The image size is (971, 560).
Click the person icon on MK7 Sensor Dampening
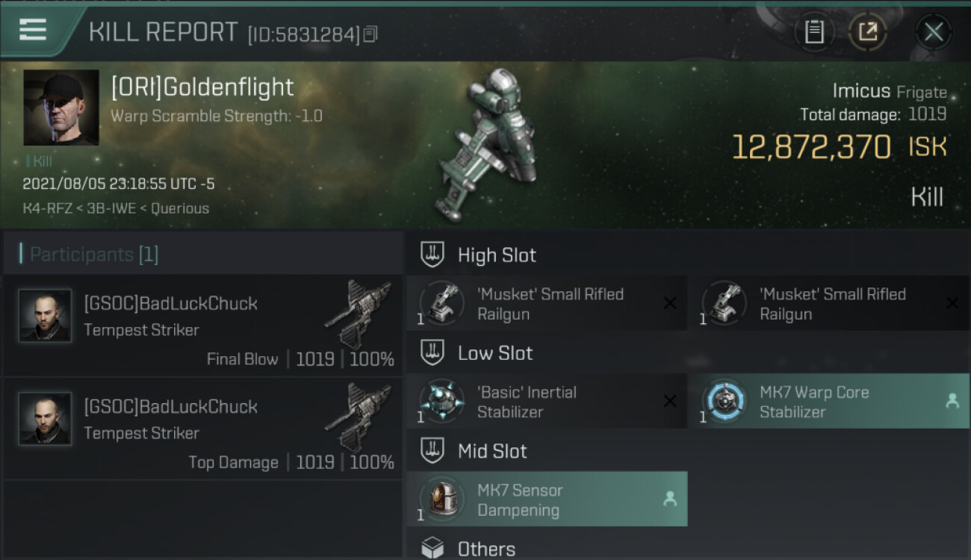click(x=670, y=500)
